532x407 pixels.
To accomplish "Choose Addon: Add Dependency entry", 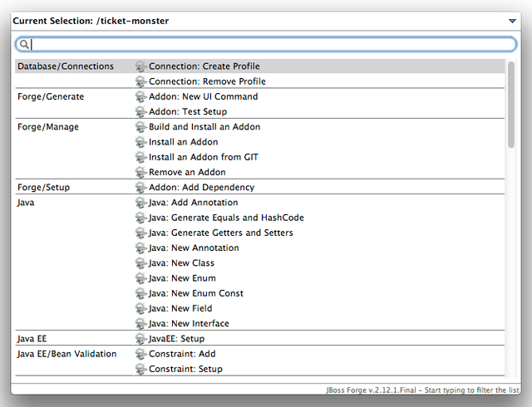I will (x=201, y=188).
